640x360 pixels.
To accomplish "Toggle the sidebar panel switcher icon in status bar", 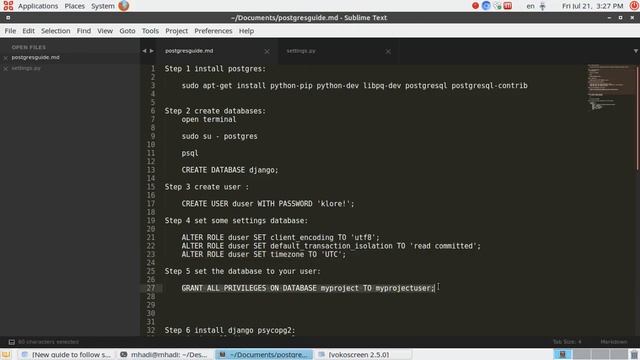I will coord(11,342).
